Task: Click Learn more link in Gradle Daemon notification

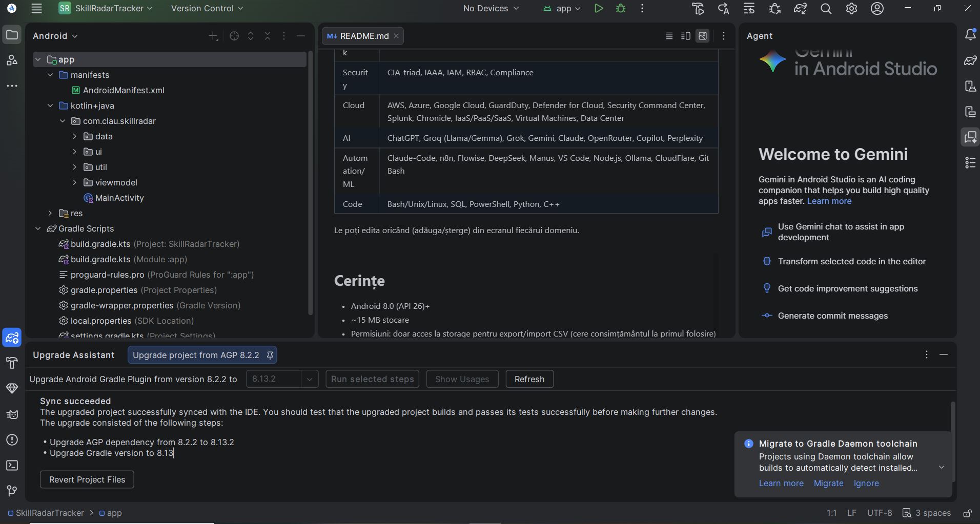Action: 781,483
